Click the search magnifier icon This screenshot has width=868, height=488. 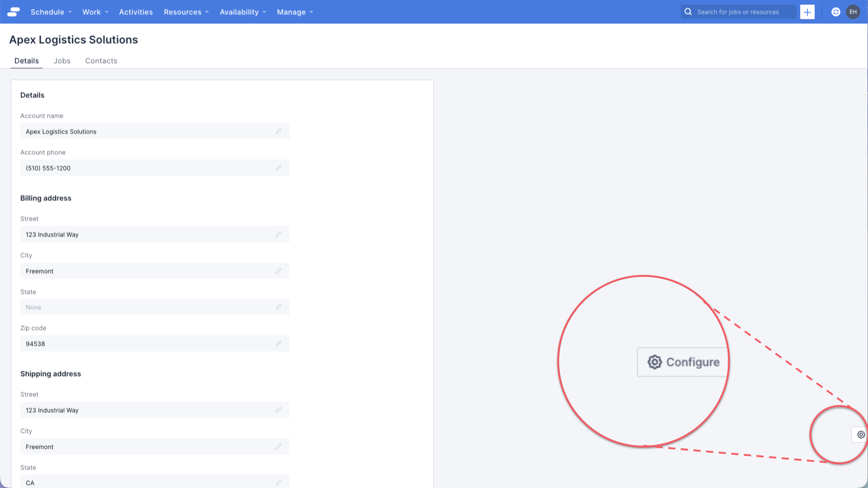coord(688,12)
